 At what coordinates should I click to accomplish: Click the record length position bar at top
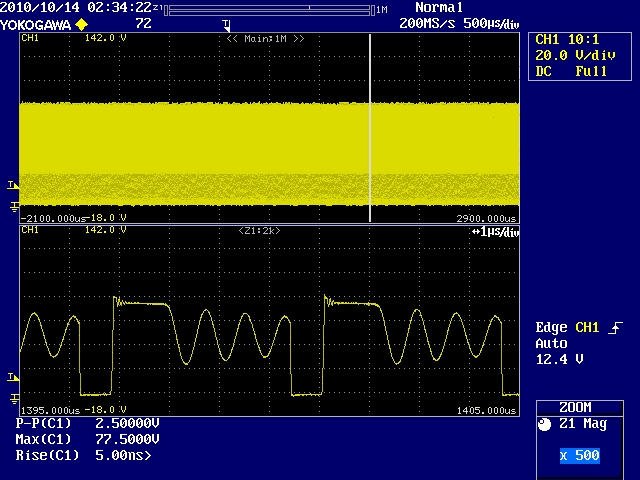270,9
